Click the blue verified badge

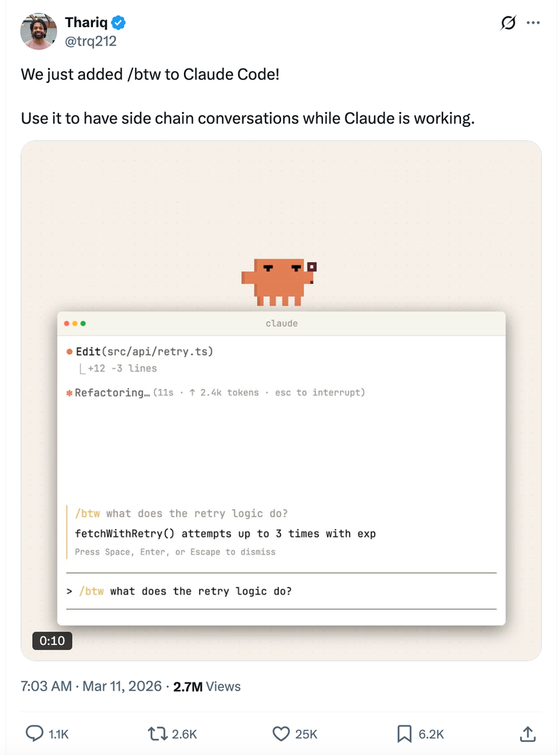118,23
